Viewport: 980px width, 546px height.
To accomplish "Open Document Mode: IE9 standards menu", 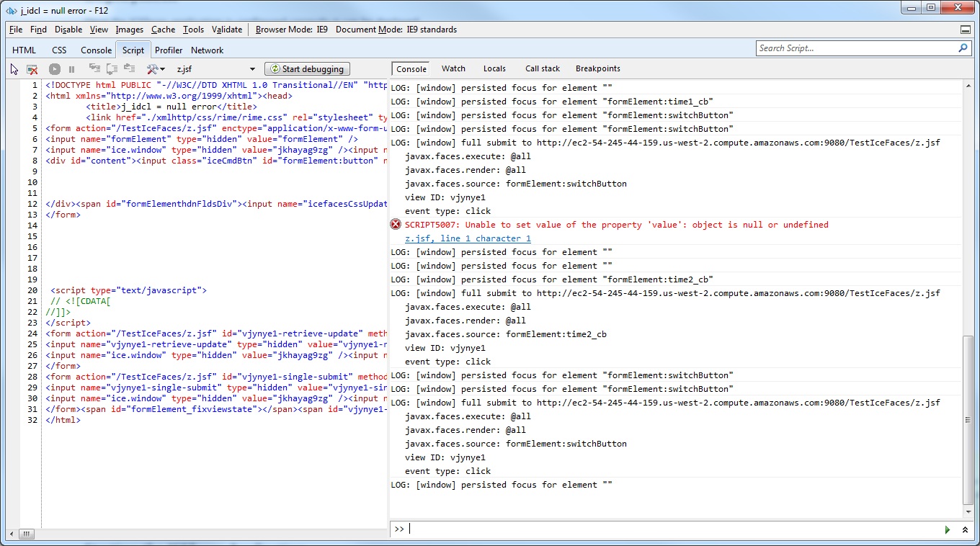I will tap(396, 30).
